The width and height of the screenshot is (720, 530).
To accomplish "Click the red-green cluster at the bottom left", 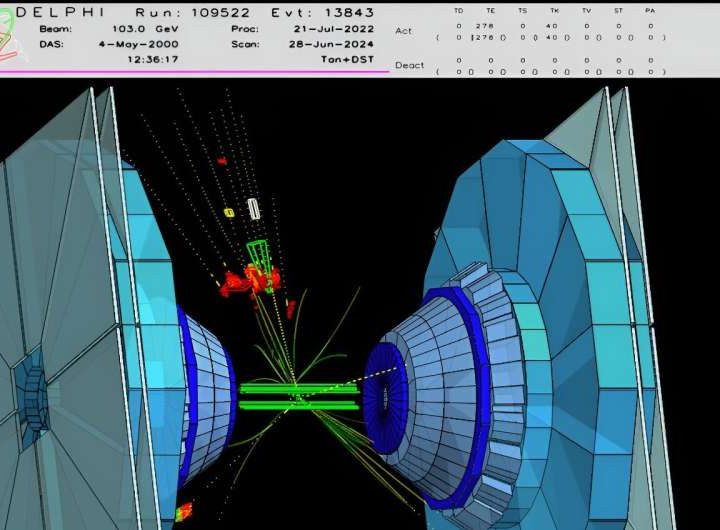I will click(184, 512).
